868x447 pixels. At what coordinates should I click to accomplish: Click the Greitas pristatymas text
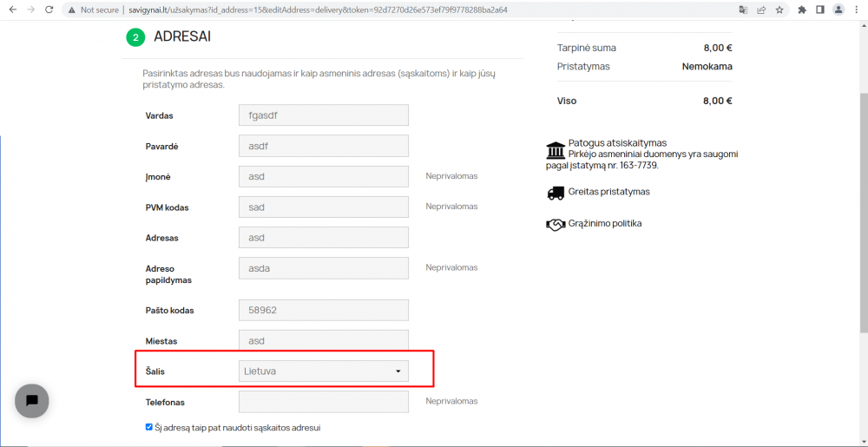click(609, 192)
